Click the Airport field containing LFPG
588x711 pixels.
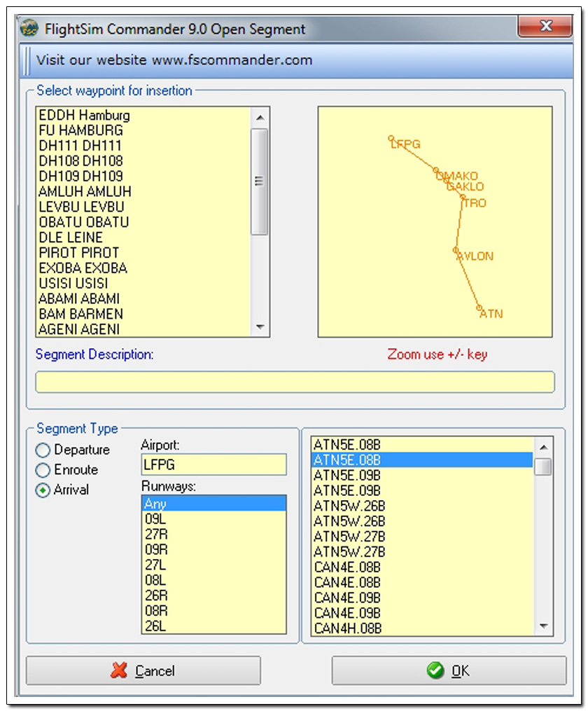213,465
